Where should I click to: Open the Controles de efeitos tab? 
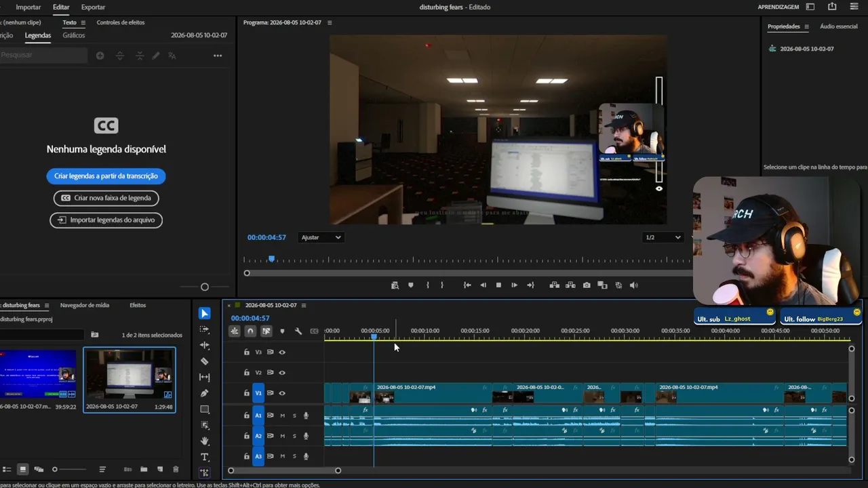pyautogui.click(x=121, y=22)
